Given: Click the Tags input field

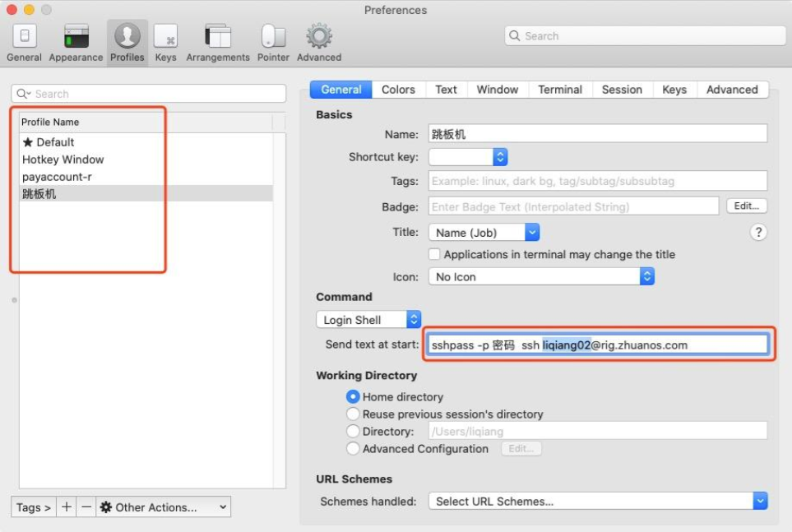Looking at the screenshot, I should coord(598,181).
